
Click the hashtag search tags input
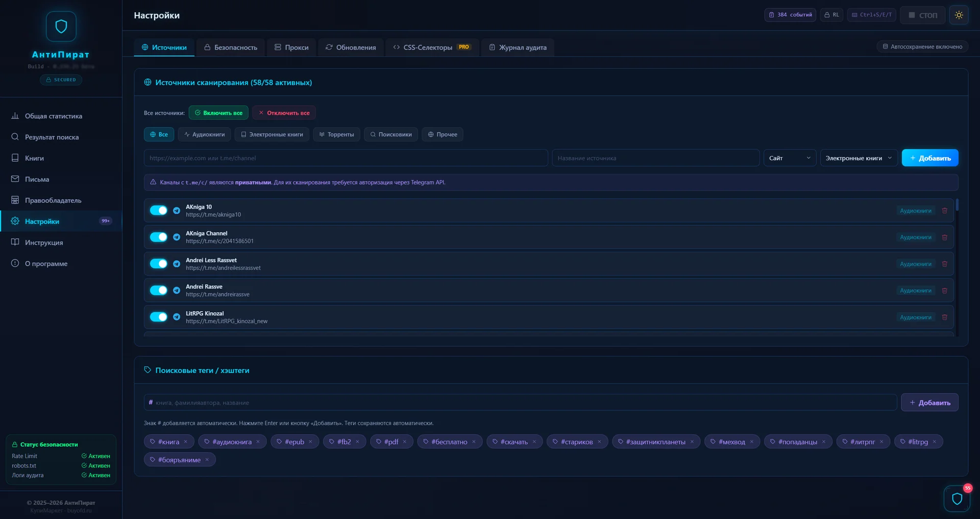[x=520, y=403]
